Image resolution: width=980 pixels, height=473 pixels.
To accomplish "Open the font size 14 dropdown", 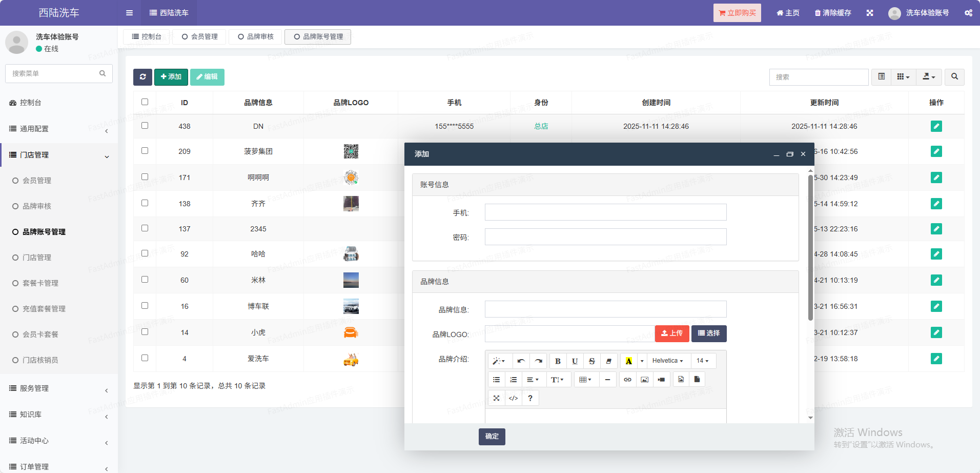I will (x=702, y=361).
